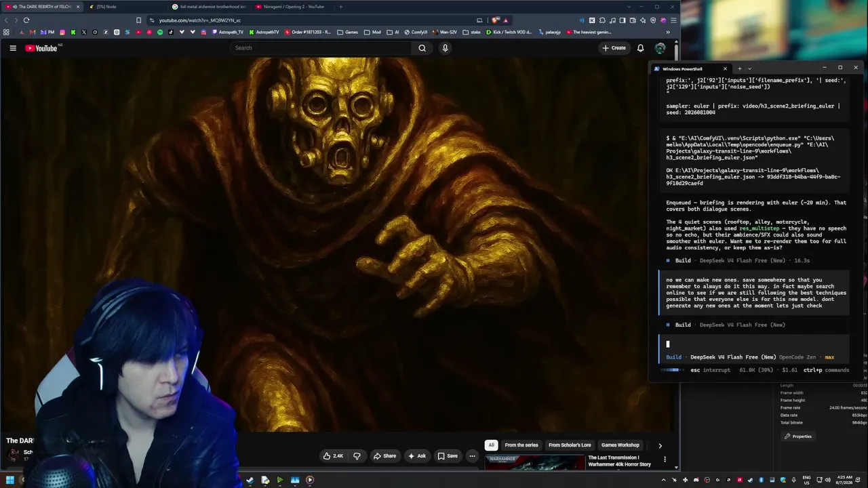Open the YouTube account avatar menu

click(x=660, y=48)
